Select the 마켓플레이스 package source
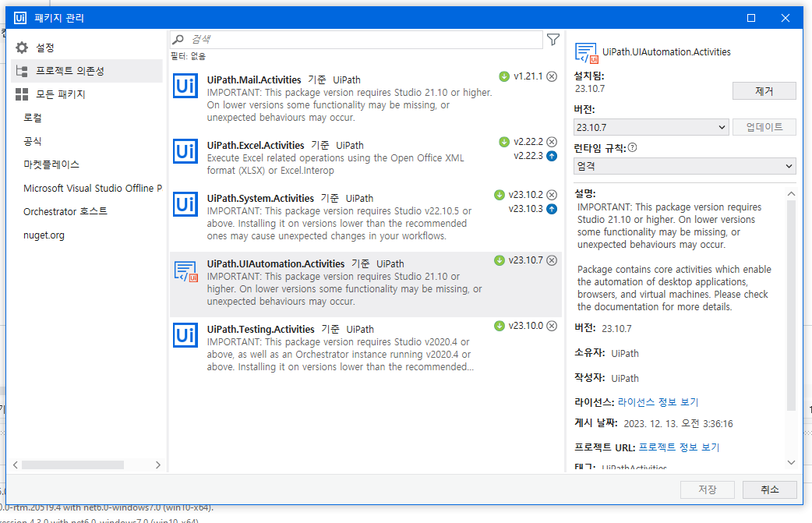This screenshot has height=523, width=812. coord(51,164)
